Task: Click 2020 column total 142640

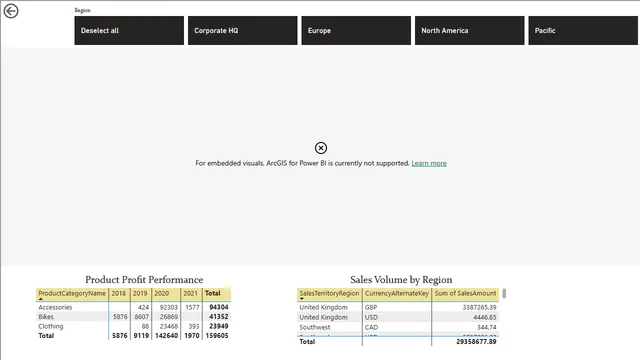Action: point(167,336)
